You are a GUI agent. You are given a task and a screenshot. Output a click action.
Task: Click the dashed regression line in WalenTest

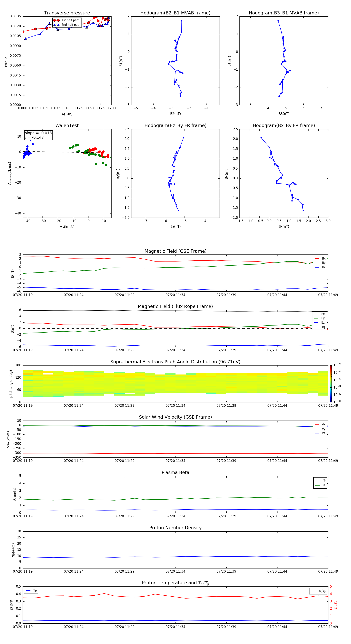click(x=67, y=152)
